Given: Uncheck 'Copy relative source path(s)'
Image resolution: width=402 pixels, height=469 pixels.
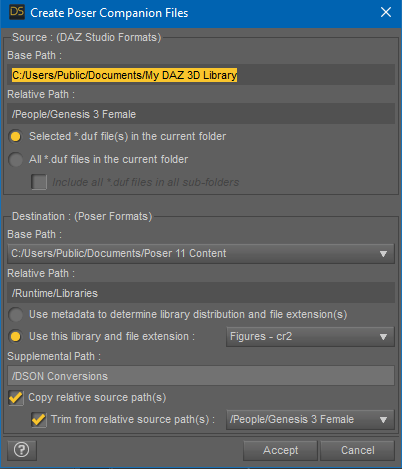Looking at the screenshot, I should point(16,398).
